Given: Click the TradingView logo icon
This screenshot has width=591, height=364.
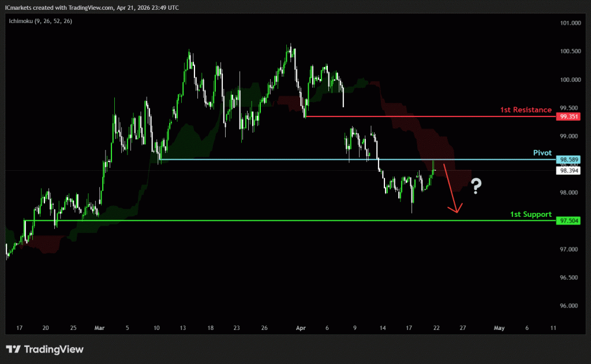Looking at the screenshot, I should 13,349.
